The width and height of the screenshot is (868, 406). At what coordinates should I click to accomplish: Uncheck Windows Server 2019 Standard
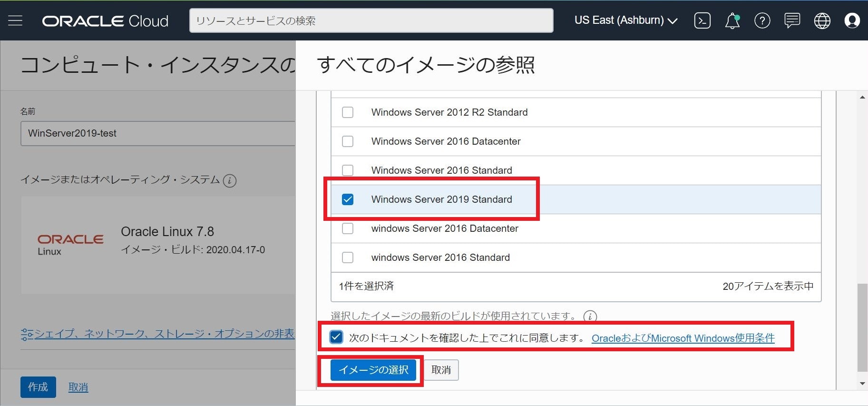point(348,199)
